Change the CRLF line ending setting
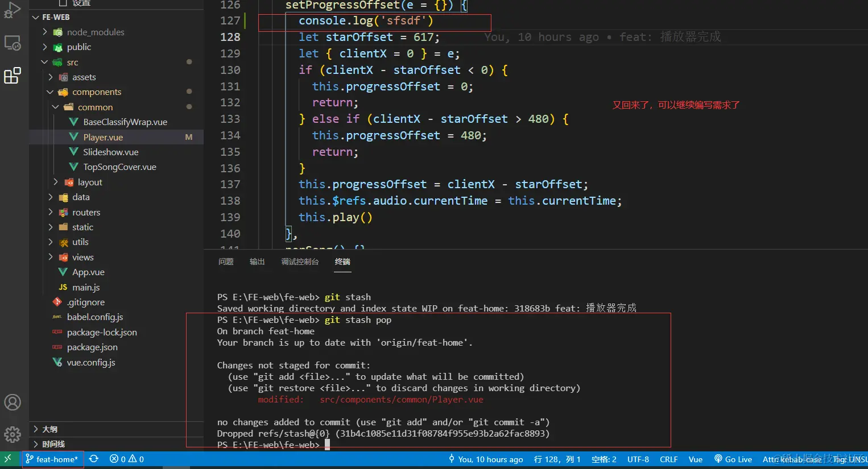 (669, 459)
